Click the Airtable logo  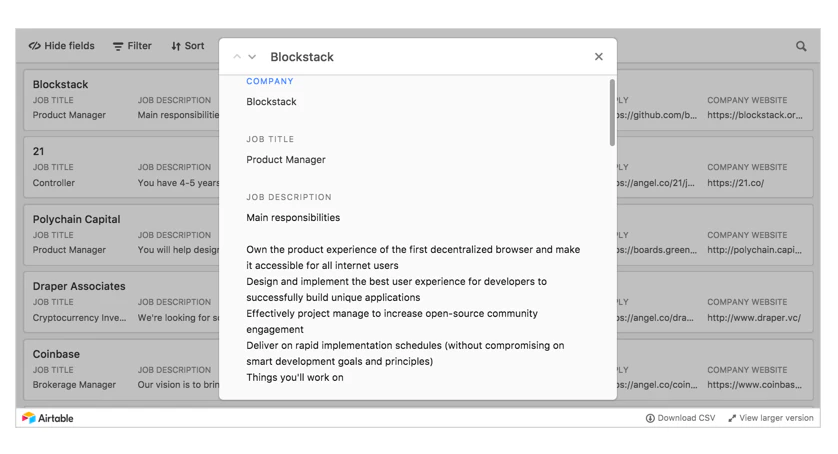coord(48,418)
